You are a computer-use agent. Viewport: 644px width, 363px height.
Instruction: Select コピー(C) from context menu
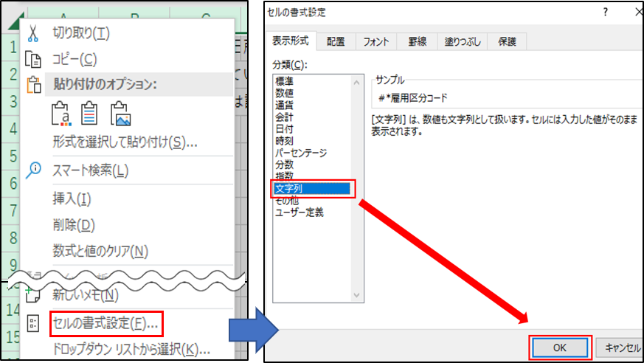[75, 60]
